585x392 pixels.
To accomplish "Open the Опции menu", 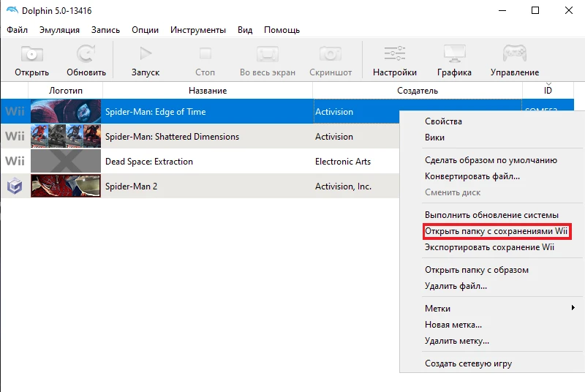I will [x=145, y=30].
